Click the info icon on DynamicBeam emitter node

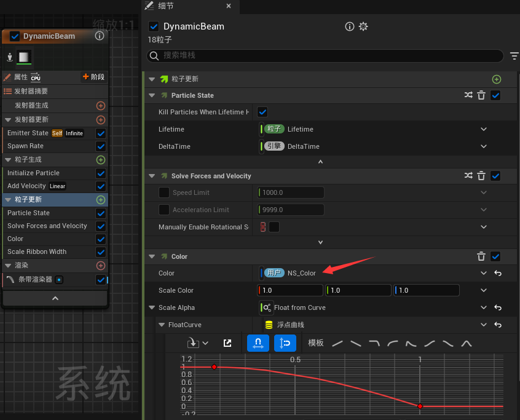click(x=100, y=36)
